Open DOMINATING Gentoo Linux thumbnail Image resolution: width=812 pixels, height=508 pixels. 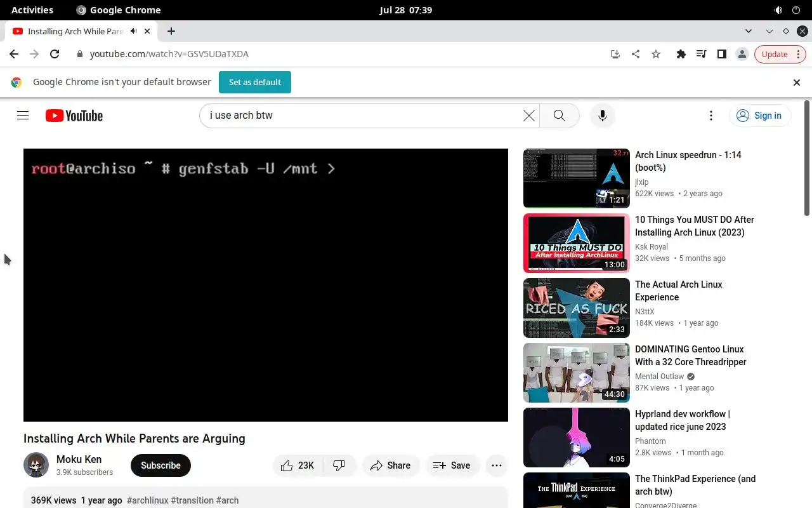pyautogui.click(x=577, y=373)
